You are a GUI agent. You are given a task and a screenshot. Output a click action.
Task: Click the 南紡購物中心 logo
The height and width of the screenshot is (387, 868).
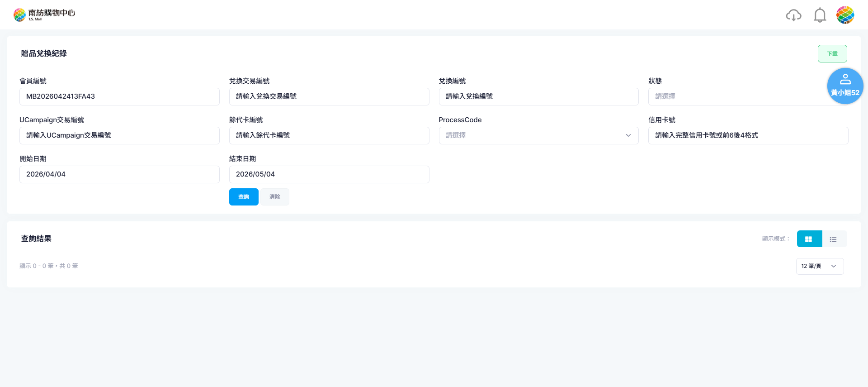tap(44, 15)
